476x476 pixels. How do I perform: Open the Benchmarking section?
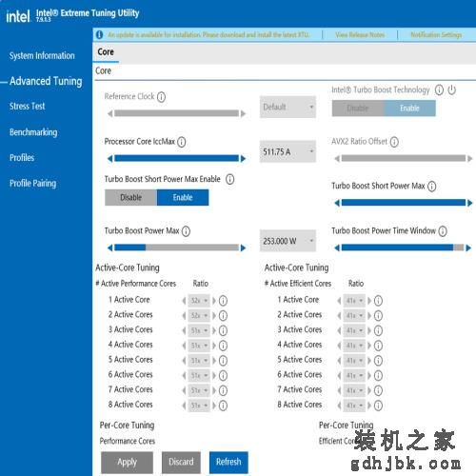click(33, 132)
